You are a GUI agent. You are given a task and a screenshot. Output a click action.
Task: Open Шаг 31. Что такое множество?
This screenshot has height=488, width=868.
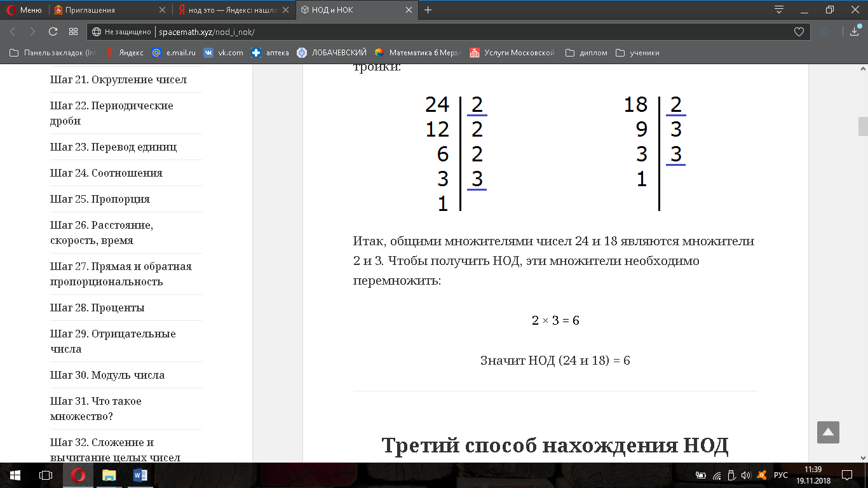[x=96, y=409]
